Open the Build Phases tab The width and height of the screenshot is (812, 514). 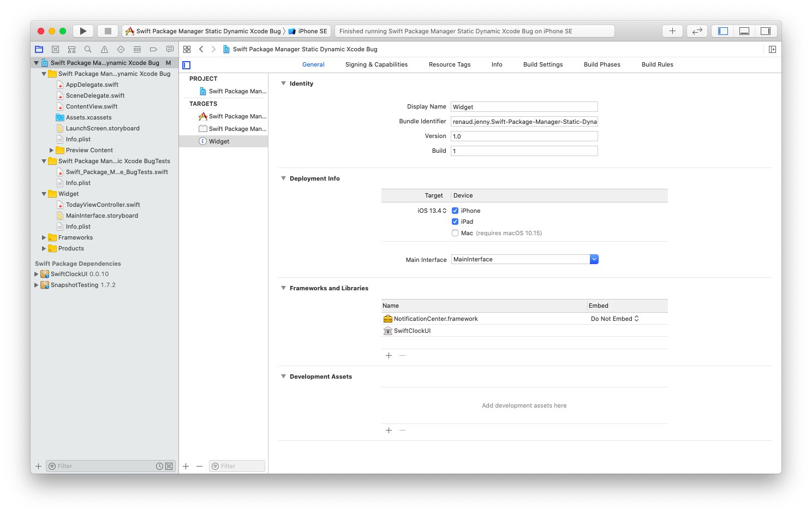click(x=602, y=64)
